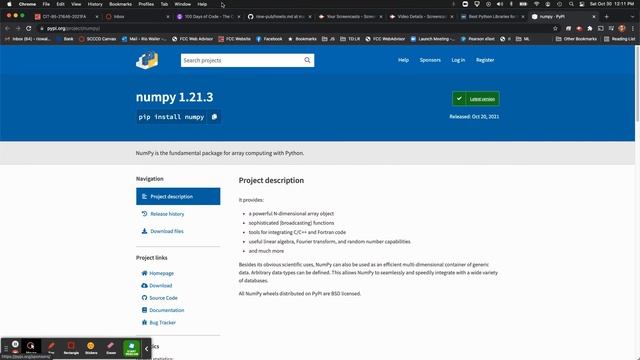Open the History menu
Screen dimensions: 640x360
[x=95, y=4]
